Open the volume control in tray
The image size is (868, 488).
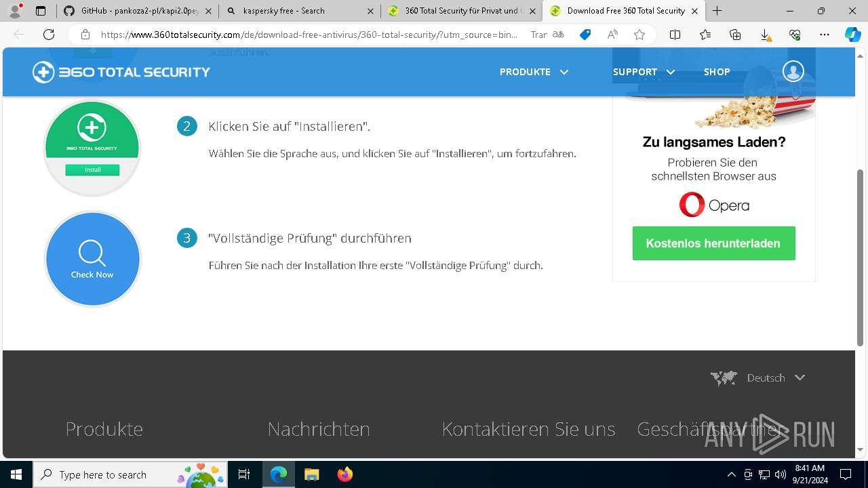[x=781, y=474]
